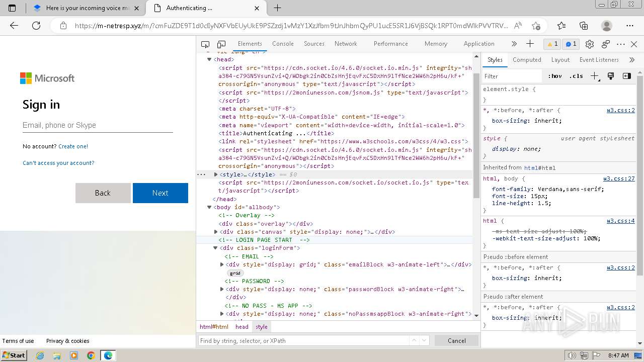Activate the inspect element picker tool
The width and height of the screenshot is (644, 362).
[x=205, y=44]
